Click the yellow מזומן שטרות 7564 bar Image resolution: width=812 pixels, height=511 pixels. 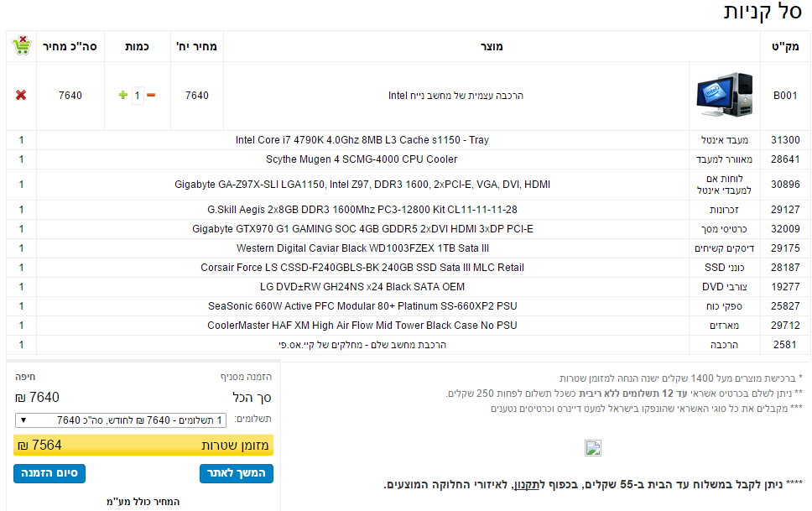click(143, 446)
